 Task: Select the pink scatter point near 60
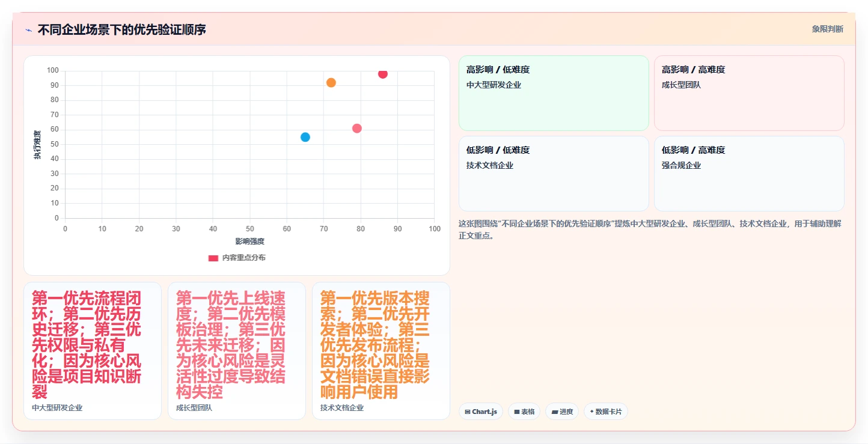tap(357, 128)
